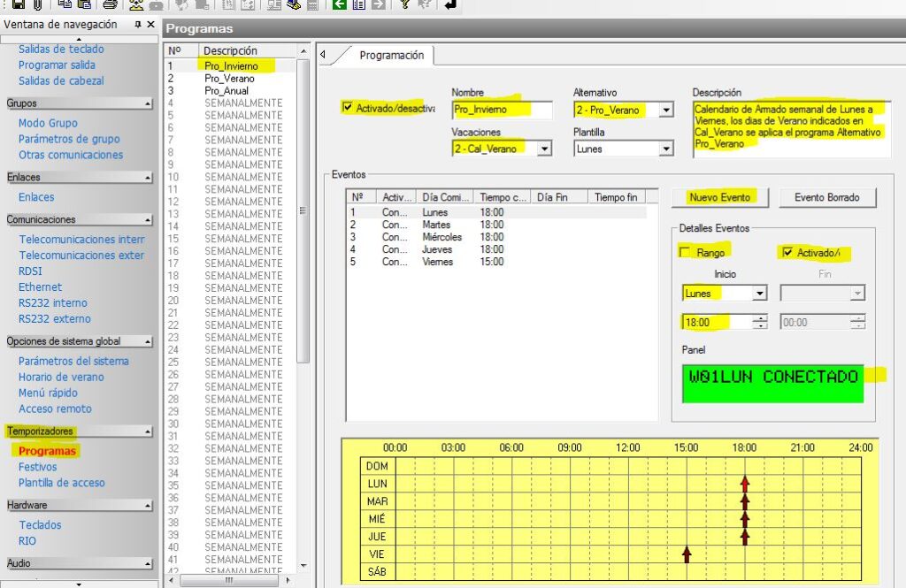Select event row 5 Viernes 15:00
906x588 pixels.
point(495,262)
